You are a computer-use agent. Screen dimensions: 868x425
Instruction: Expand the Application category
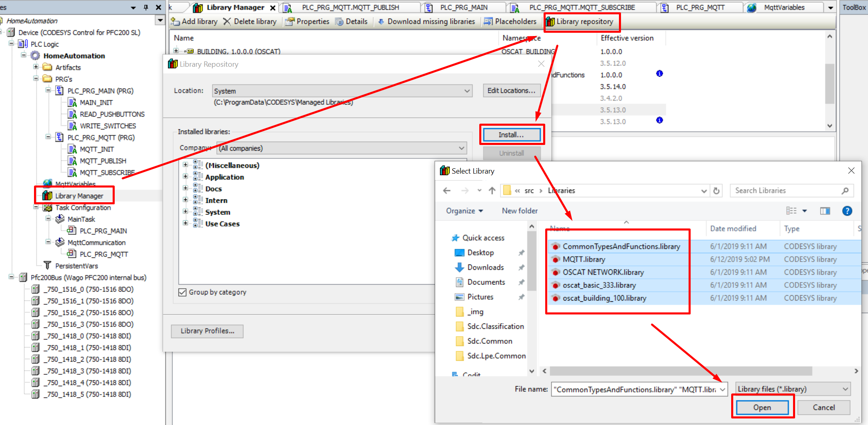click(186, 176)
